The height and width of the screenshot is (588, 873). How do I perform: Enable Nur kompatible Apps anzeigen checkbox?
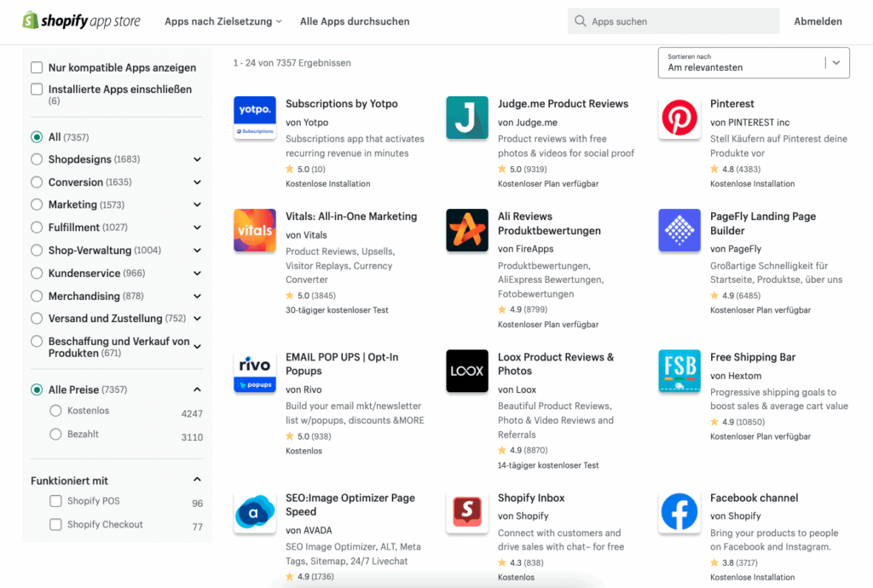(37, 67)
